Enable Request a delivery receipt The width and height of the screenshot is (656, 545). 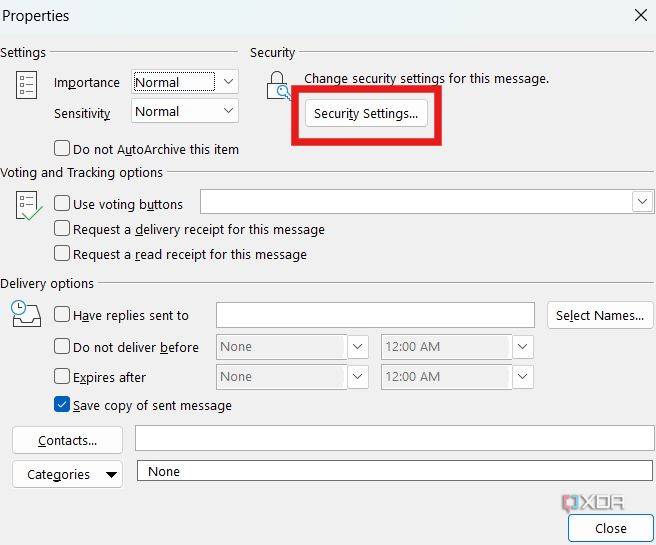[x=62, y=229]
